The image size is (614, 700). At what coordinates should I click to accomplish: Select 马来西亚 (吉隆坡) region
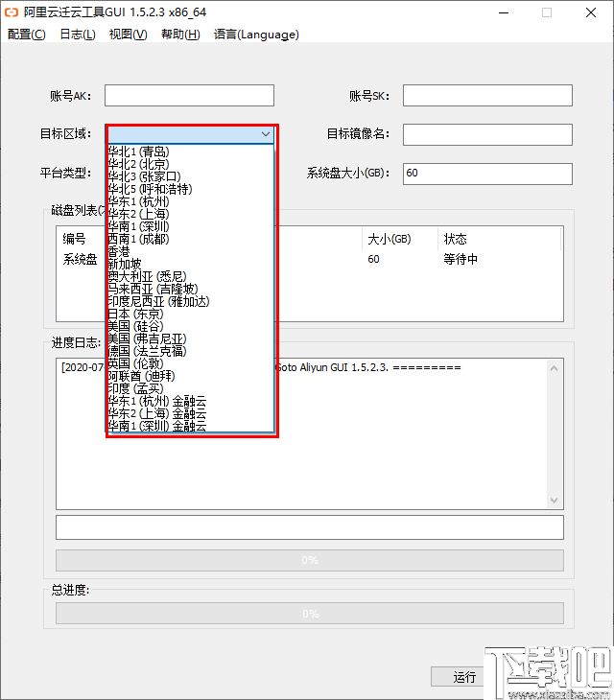pos(190,290)
